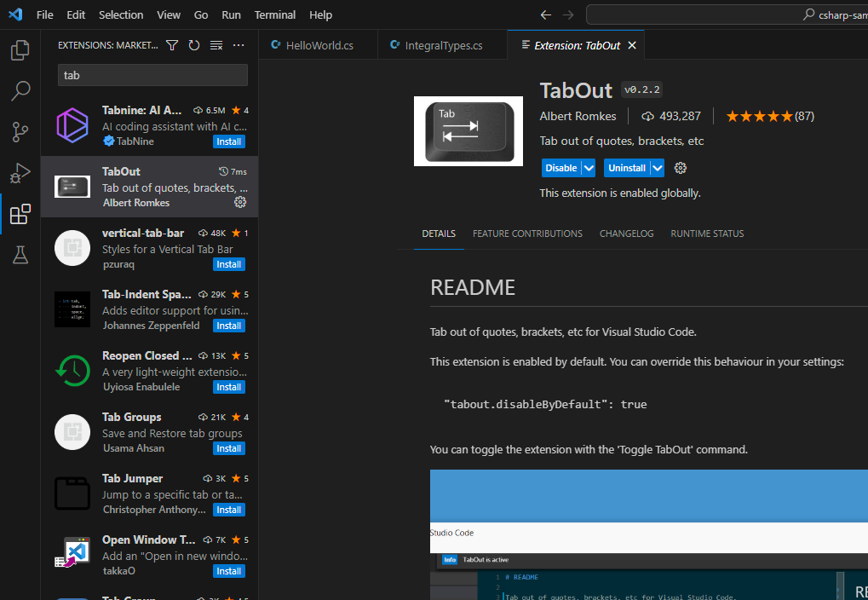Open manage gear beside Uninstall button
Image resolution: width=868 pixels, height=600 pixels.
[681, 168]
